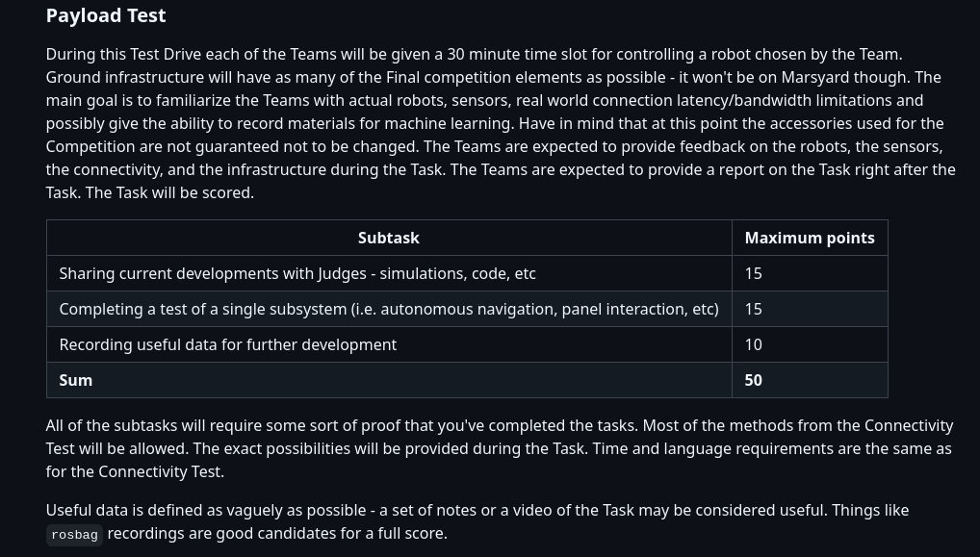Click the rosbag inline code text
Image resolution: width=980 pixels, height=557 pixels.
[74, 535]
